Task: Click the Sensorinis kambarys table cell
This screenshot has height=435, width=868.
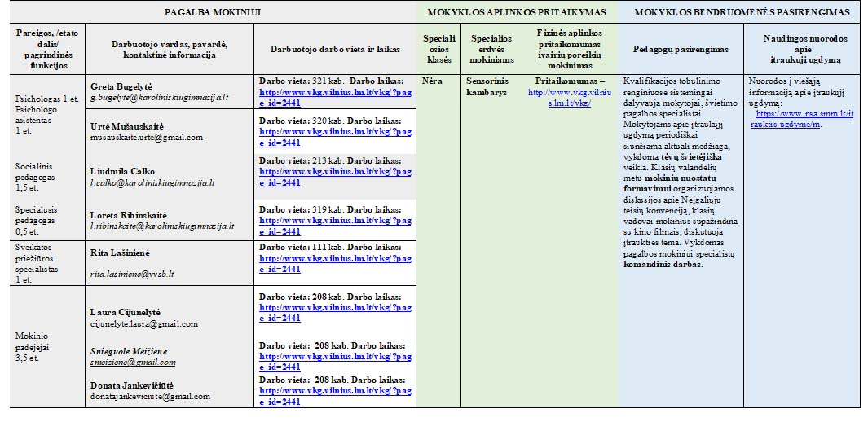Action: [486, 86]
